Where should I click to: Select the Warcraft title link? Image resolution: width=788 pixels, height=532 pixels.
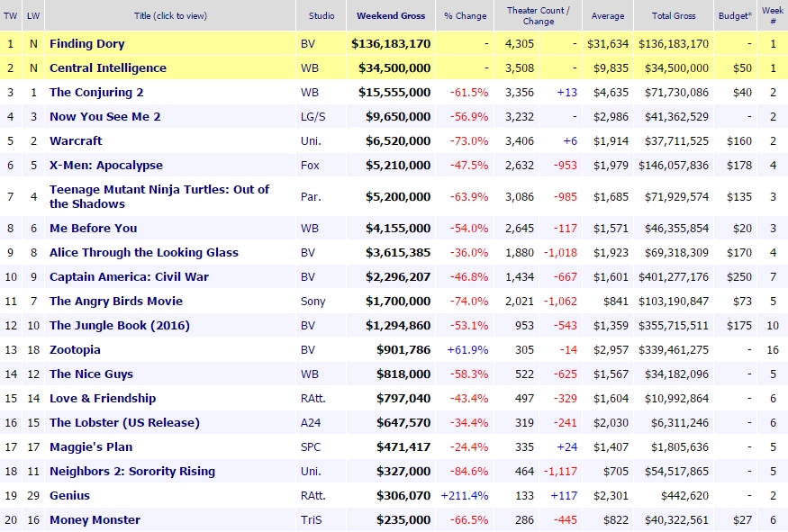76,140
